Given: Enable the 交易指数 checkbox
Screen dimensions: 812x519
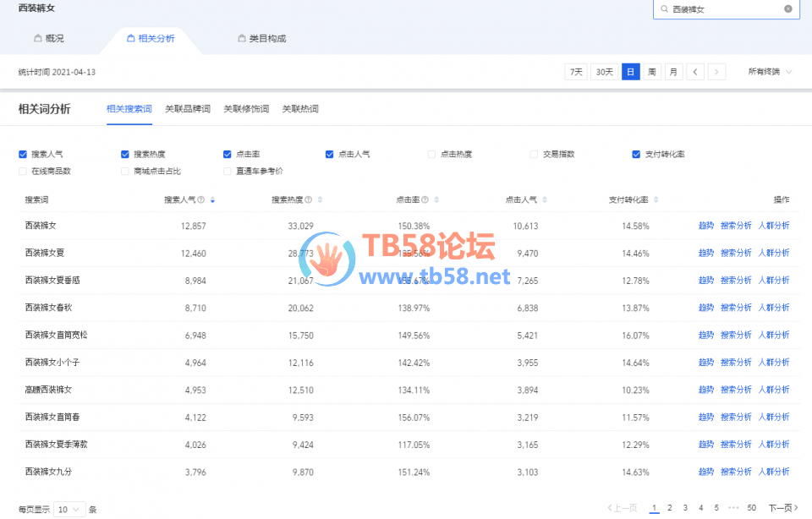Looking at the screenshot, I should (x=534, y=154).
